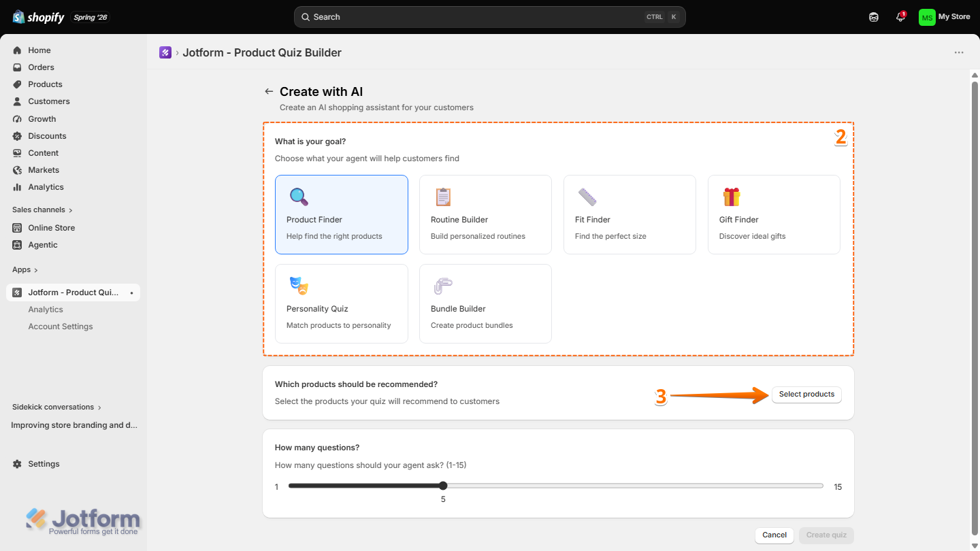Open the Sidekick assistant icon
980x551 pixels.
(874, 17)
